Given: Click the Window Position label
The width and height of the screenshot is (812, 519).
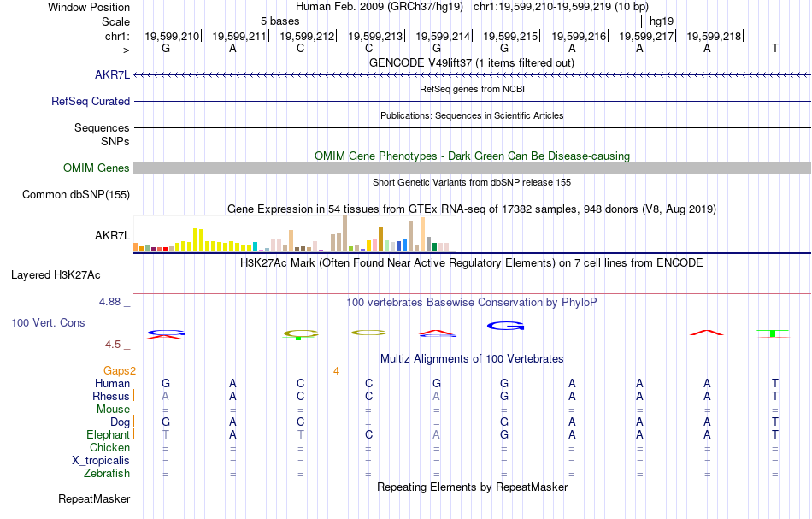Looking at the screenshot, I should point(89,7).
